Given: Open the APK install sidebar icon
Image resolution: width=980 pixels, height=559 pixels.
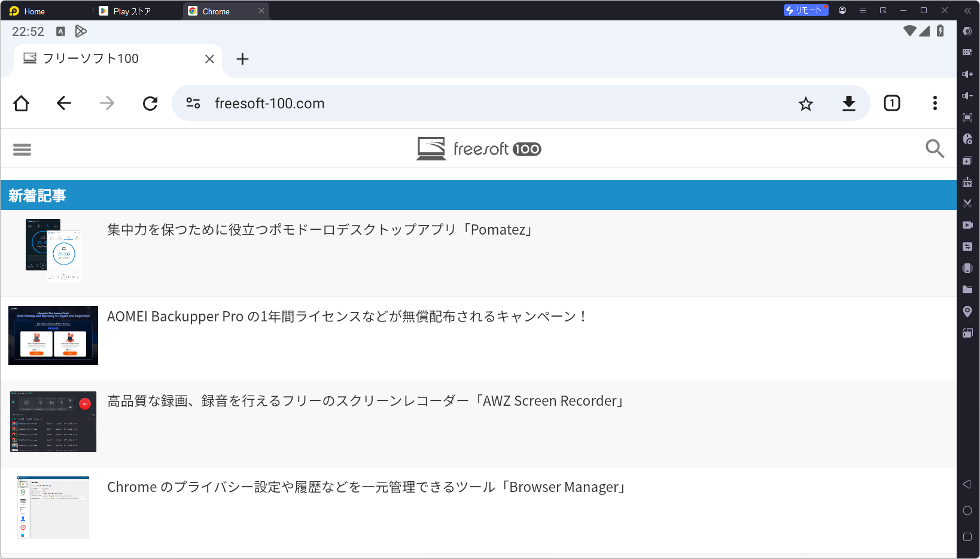Looking at the screenshot, I should pyautogui.click(x=967, y=181).
